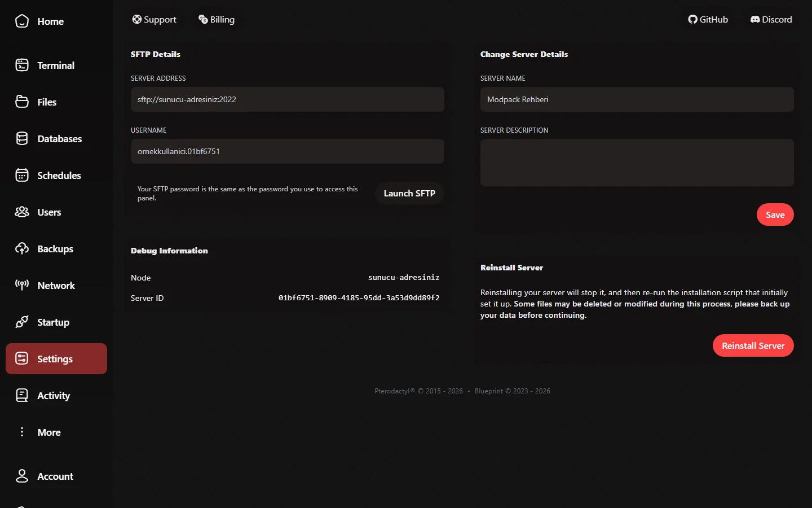This screenshot has width=812, height=508.
Task: Click the Files folder icon
Action: [22, 102]
